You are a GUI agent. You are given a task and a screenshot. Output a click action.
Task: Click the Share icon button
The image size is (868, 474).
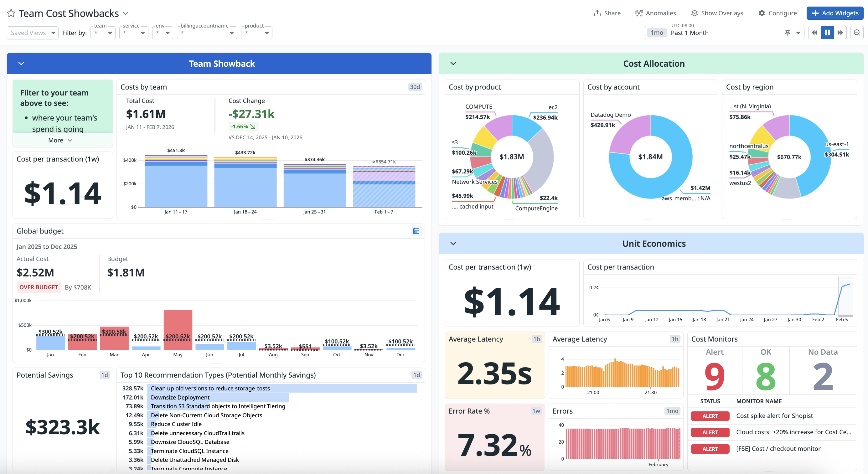(597, 13)
